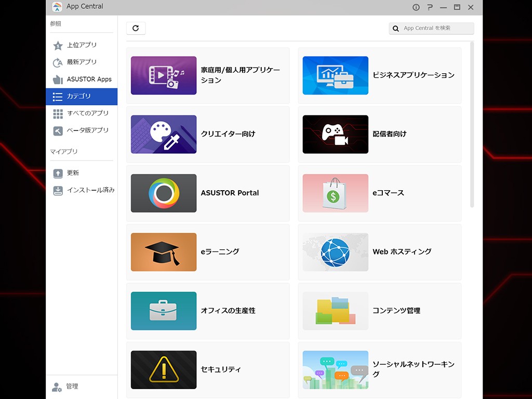Open ベータ版アプリ section

coord(87,130)
